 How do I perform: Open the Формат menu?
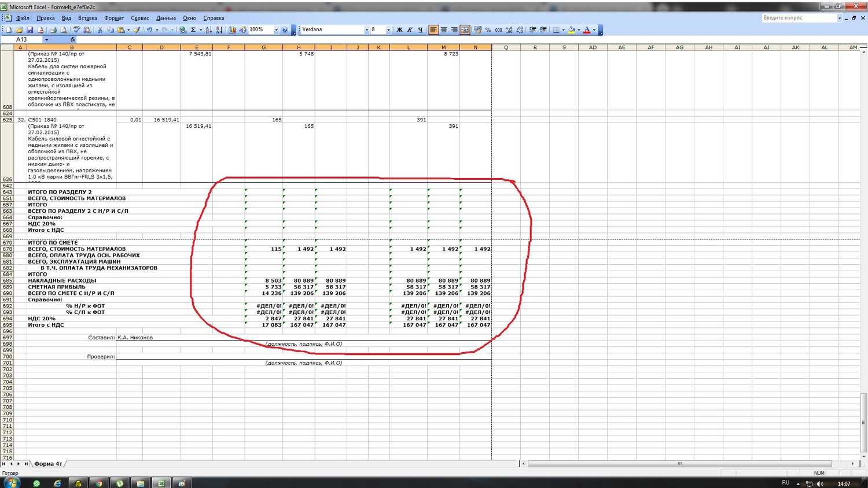[x=114, y=18]
